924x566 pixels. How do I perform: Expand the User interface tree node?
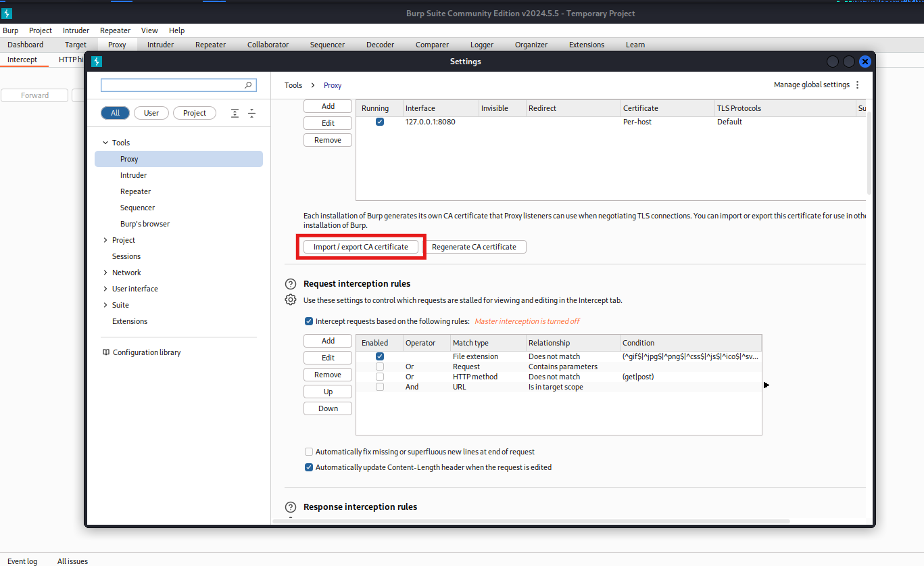[105, 289]
